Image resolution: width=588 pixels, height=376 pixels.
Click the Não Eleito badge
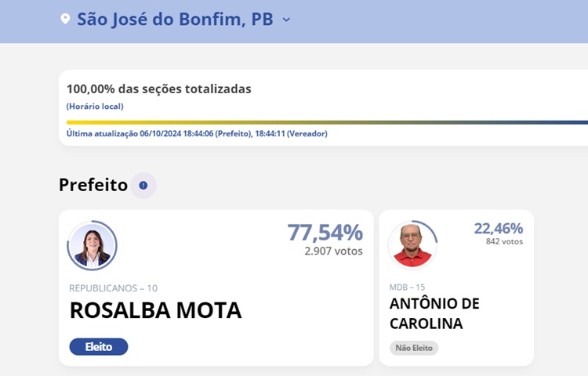coord(414,348)
